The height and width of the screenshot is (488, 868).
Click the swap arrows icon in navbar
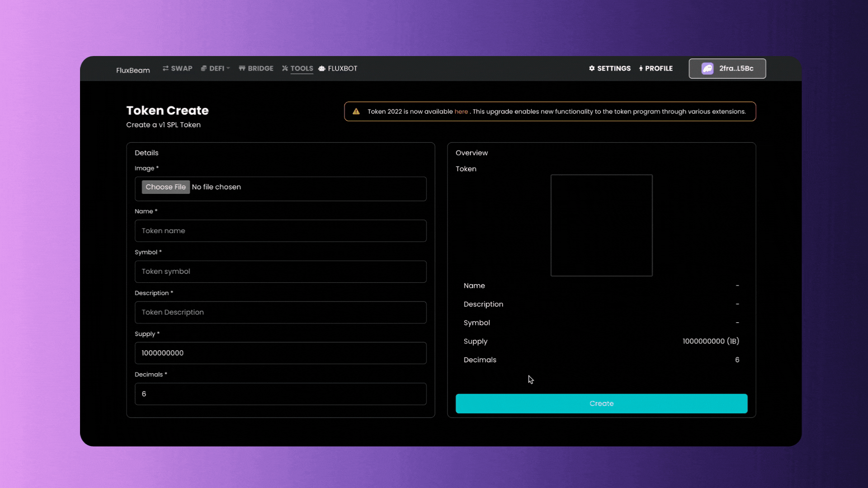(x=165, y=68)
